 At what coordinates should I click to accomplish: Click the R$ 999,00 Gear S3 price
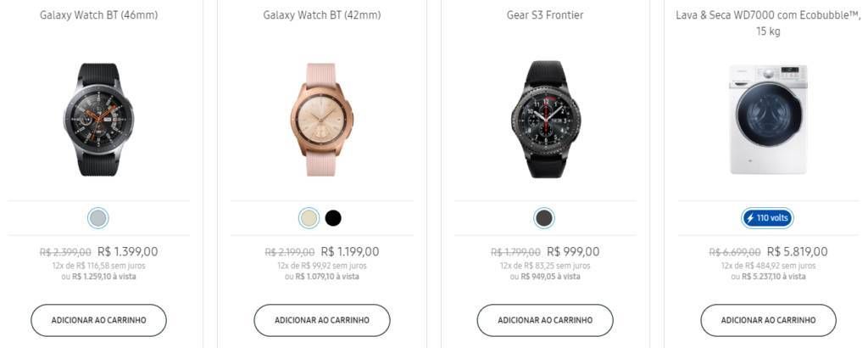coord(573,251)
